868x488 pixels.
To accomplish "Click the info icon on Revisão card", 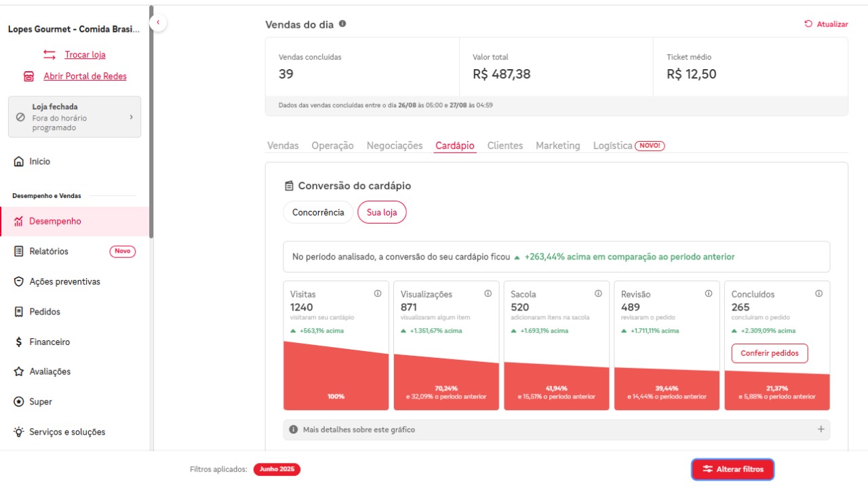I will 709,293.
